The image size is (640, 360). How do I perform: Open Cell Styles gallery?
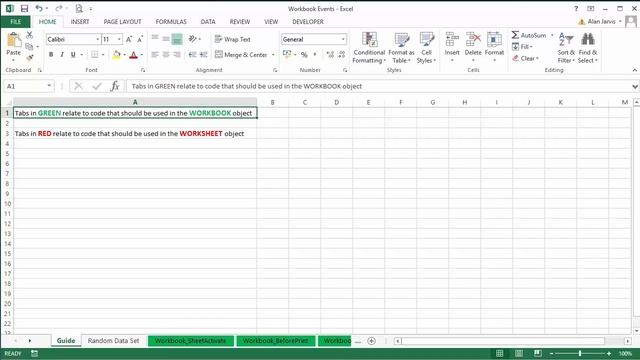point(427,48)
